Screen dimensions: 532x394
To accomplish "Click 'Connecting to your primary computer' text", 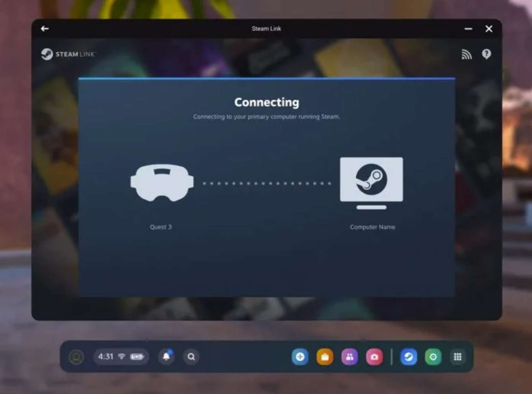I will 267,117.
